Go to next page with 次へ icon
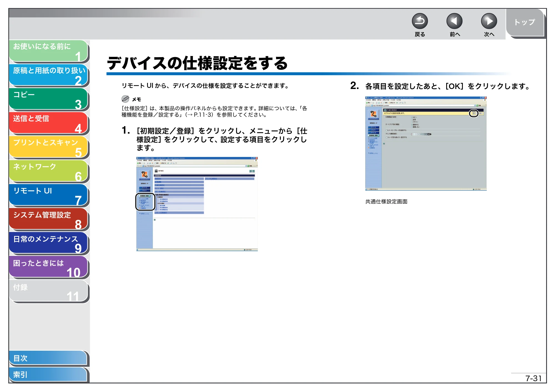Viewport: 555px width, 392px height. coord(489,21)
